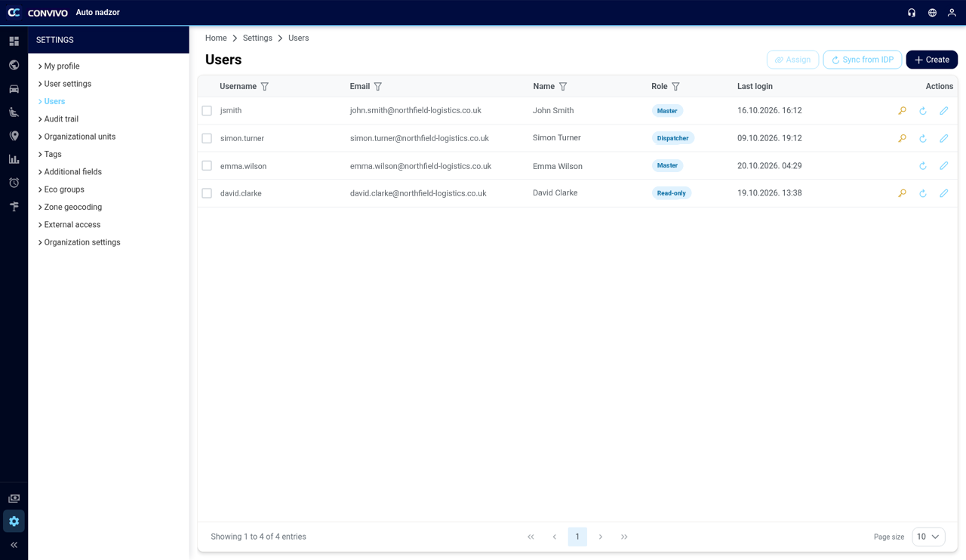Go to next page of results

click(601, 537)
